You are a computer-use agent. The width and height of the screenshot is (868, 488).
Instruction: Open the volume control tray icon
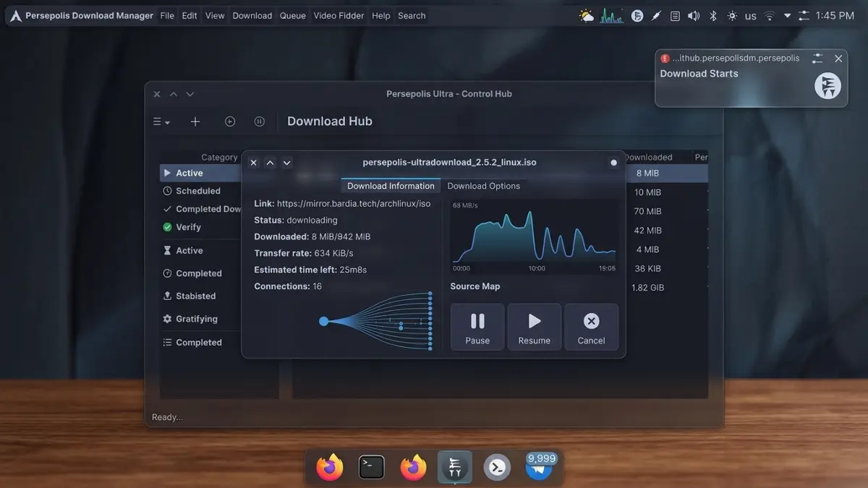[694, 15]
